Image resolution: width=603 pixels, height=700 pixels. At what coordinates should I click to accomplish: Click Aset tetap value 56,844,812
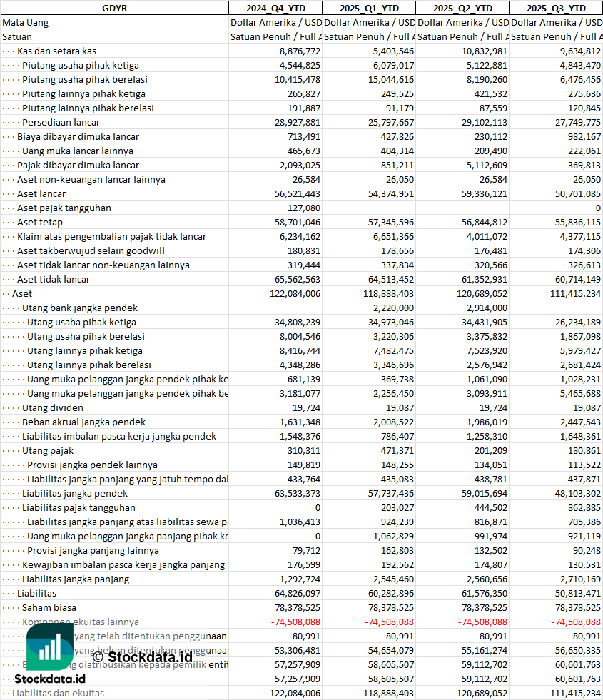(x=485, y=223)
